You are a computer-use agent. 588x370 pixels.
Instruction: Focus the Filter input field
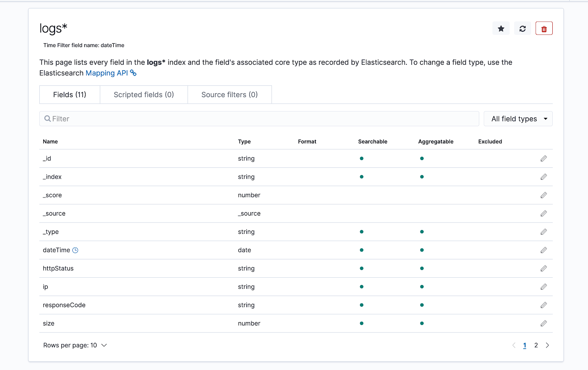coord(259,119)
